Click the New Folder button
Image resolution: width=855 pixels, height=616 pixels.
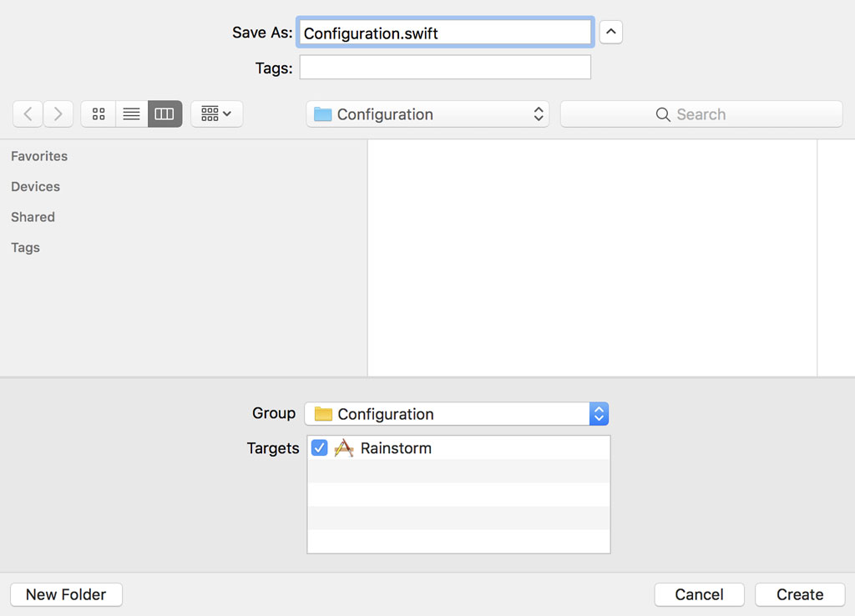tap(66, 594)
